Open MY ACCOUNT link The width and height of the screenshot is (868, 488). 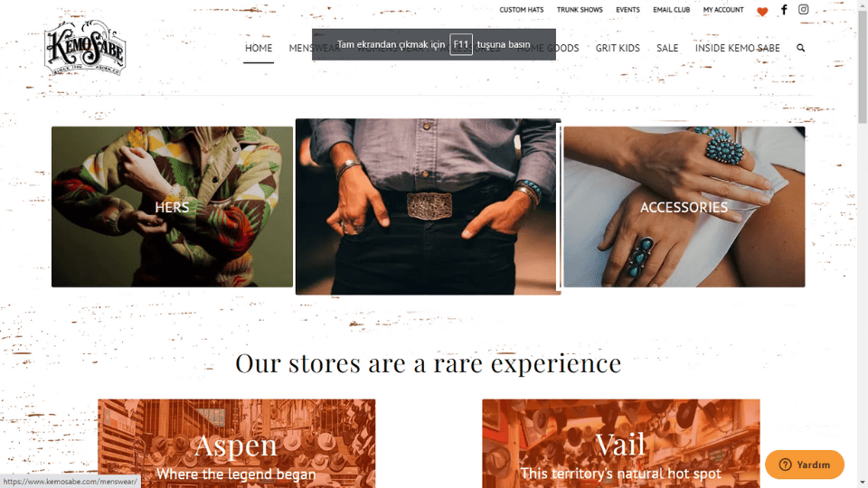point(723,10)
